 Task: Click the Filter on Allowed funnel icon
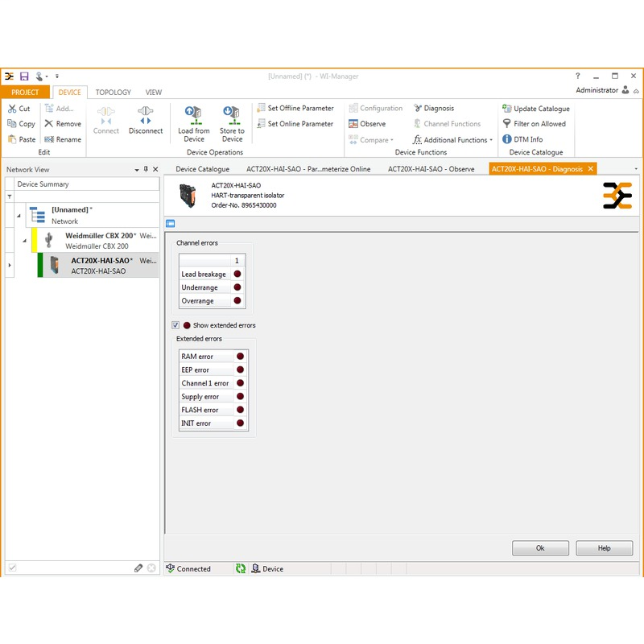point(507,124)
